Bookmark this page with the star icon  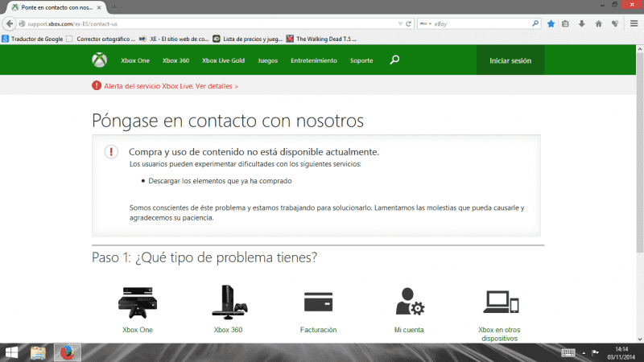tap(551, 24)
